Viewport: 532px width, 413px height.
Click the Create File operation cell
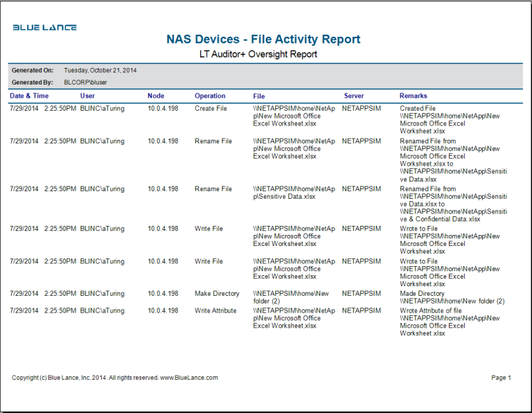(x=211, y=109)
